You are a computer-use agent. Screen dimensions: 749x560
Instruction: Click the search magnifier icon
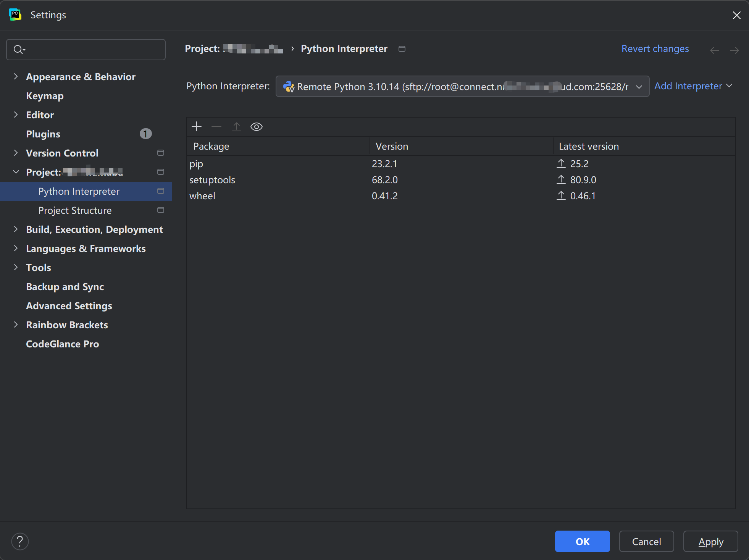point(19,50)
